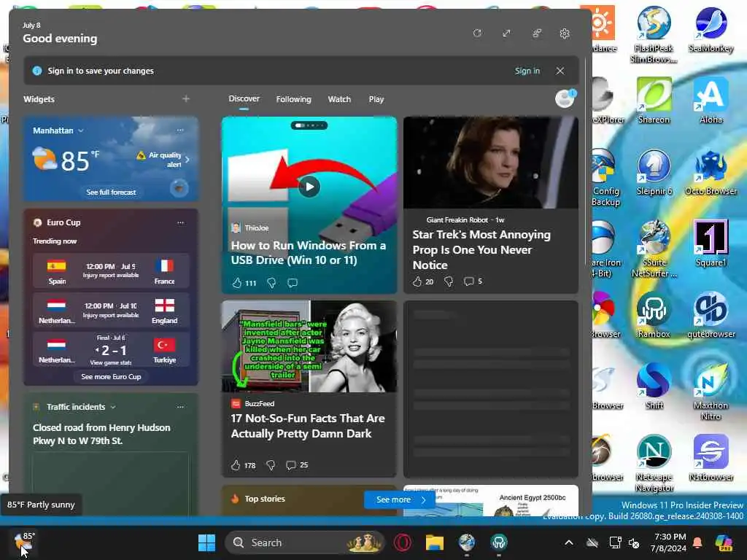The width and height of the screenshot is (747, 560).
Task: Dislike the BuzzFeed facts article
Action: [x=271, y=464]
